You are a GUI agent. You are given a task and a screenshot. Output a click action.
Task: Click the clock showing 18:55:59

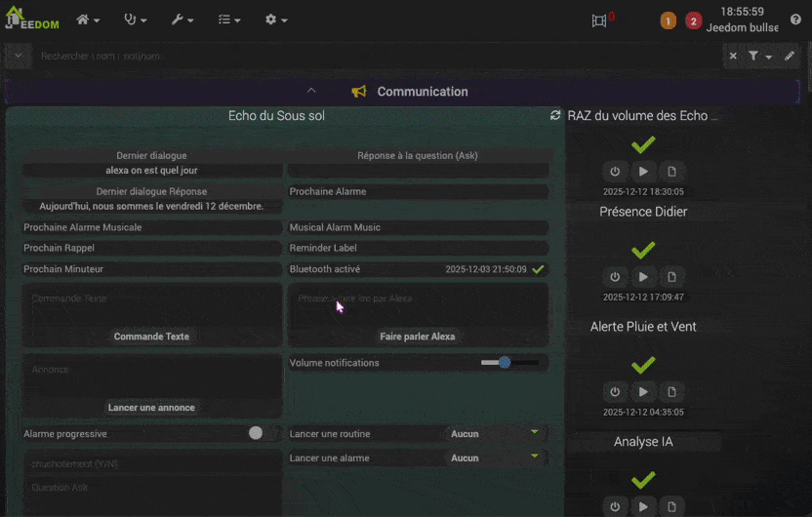tap(742, 12)
